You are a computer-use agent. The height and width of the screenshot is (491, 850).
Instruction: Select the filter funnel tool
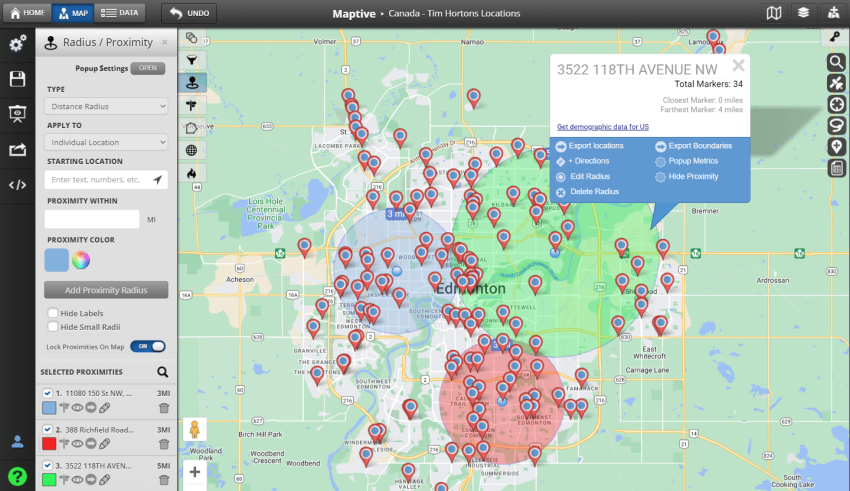191,60
